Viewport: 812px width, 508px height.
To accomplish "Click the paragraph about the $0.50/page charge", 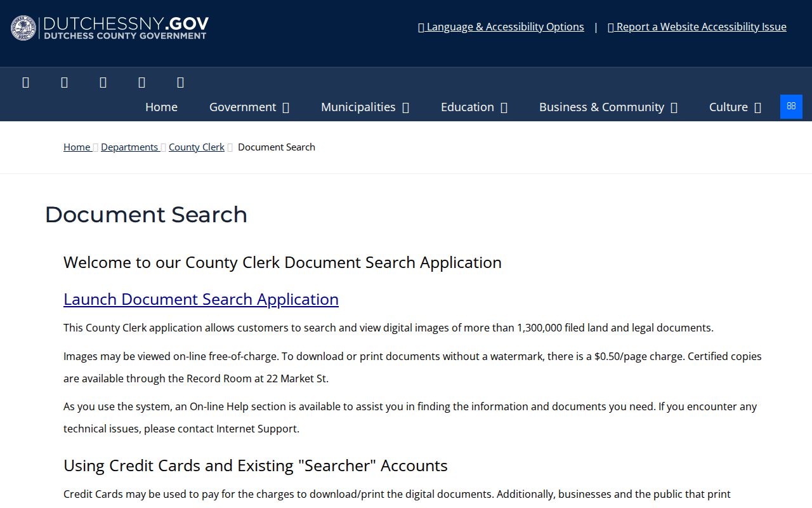I will pyautogui.click(x=412, y=367).
